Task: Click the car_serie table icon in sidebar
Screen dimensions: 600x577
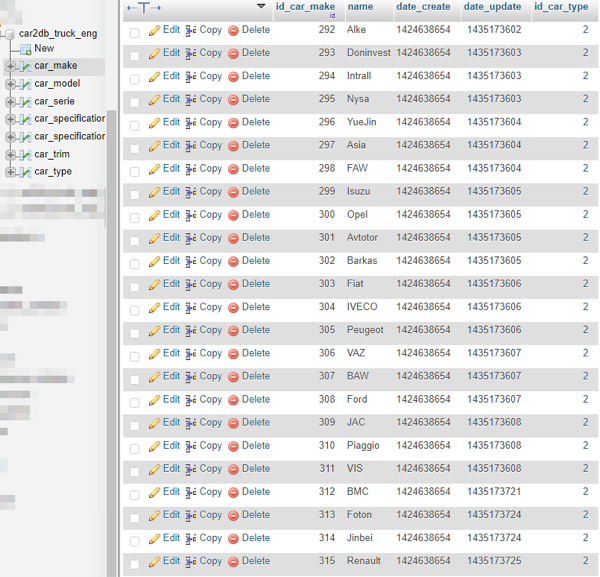Action: pos(25,102)
